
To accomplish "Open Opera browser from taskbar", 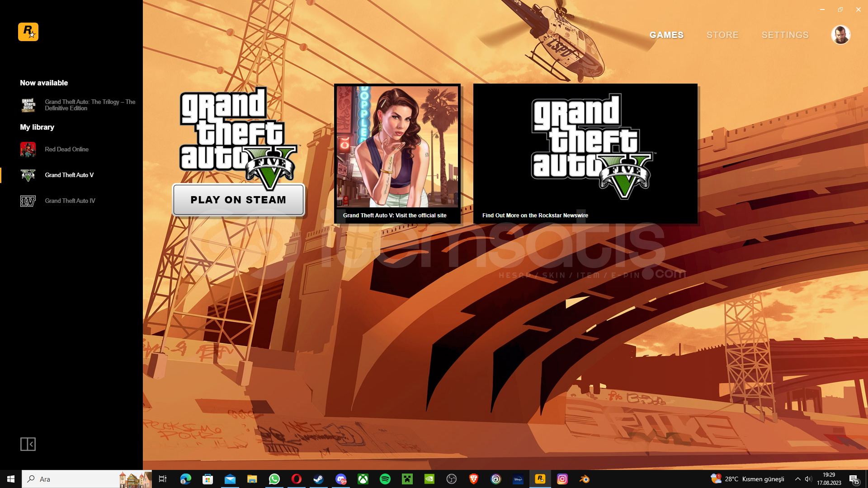I will coord(296,479).
